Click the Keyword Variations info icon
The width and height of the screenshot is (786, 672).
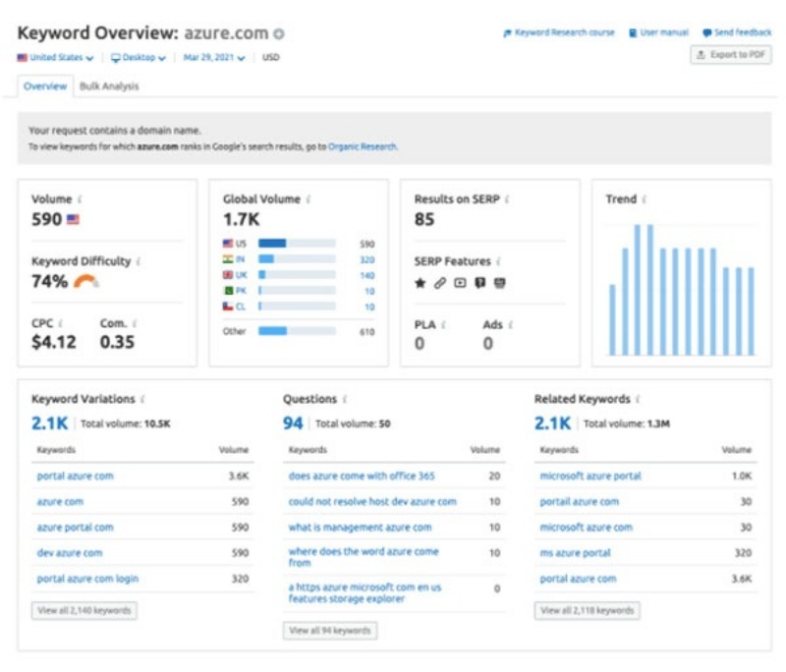[x=142, y=400]
